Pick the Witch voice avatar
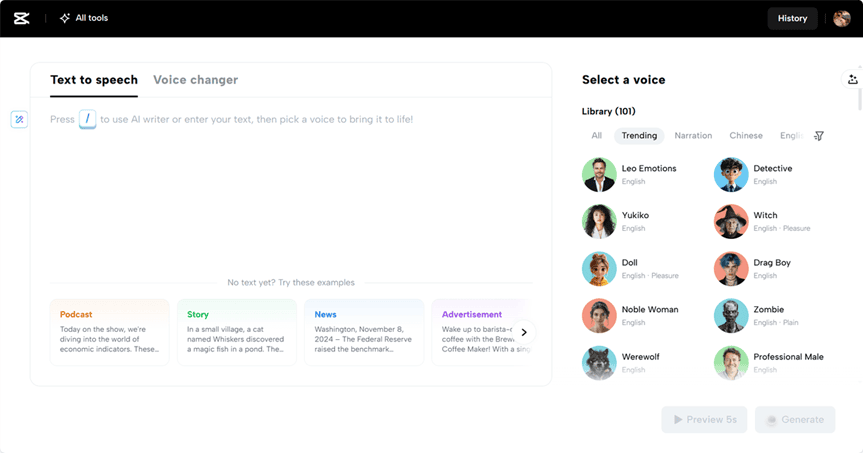 (x=731, y=222)
